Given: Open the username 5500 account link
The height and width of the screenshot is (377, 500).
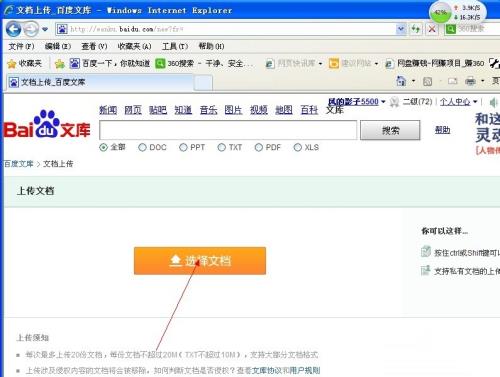Looking at the screenshot, I should [x=353, y=102].
